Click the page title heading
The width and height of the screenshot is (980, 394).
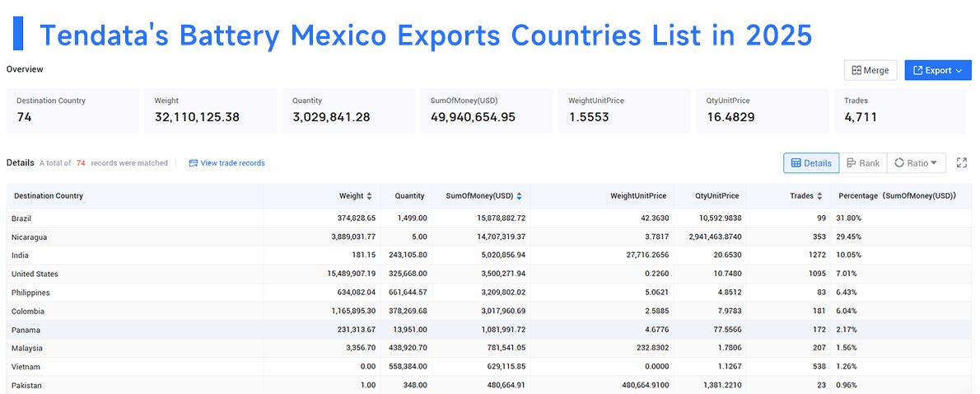point(426,35)
